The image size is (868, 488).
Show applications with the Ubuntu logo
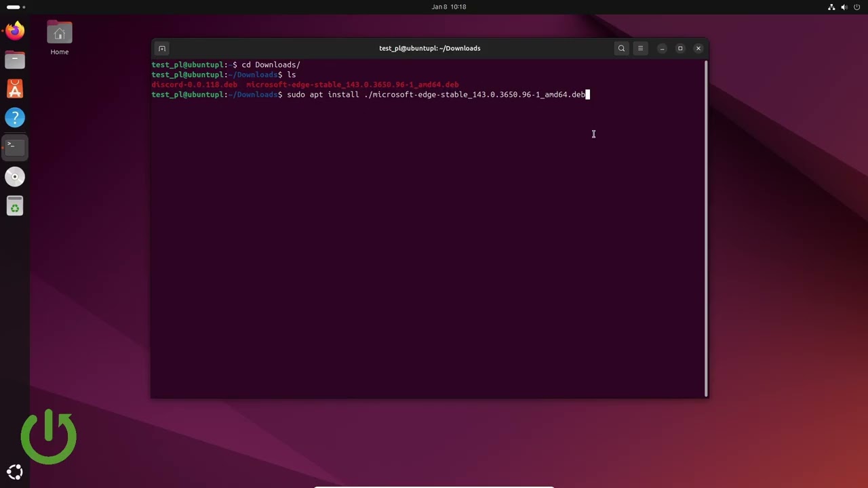coord(15,472)
